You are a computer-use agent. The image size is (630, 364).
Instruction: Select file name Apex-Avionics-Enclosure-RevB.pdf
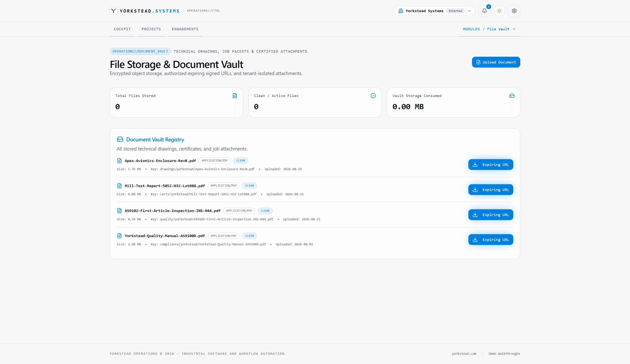tap(160, 161)
